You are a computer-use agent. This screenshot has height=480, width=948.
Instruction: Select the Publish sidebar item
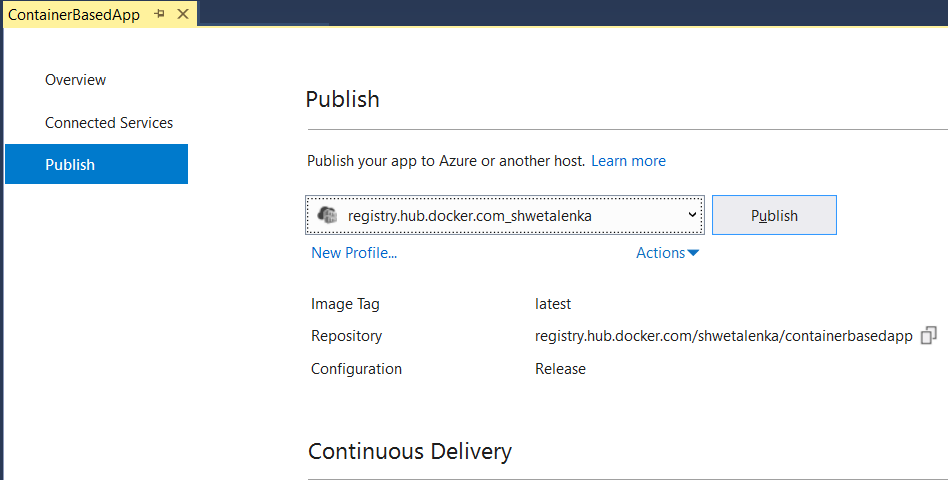click(97, 164)
